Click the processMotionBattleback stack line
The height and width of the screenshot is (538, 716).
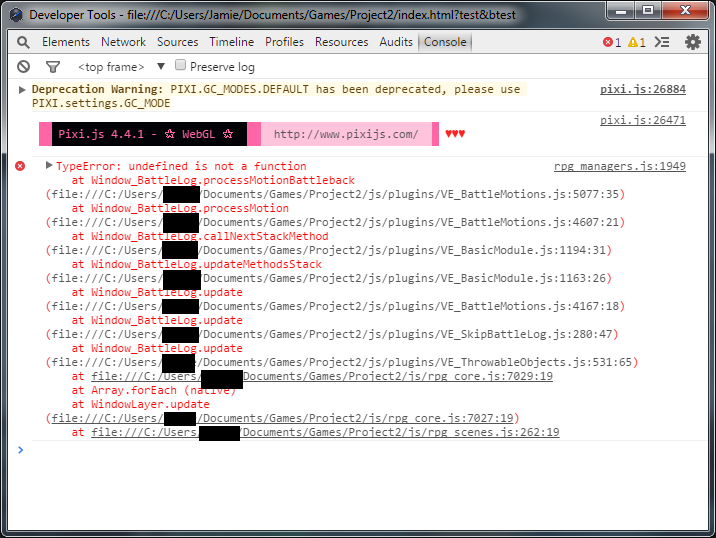213,180
